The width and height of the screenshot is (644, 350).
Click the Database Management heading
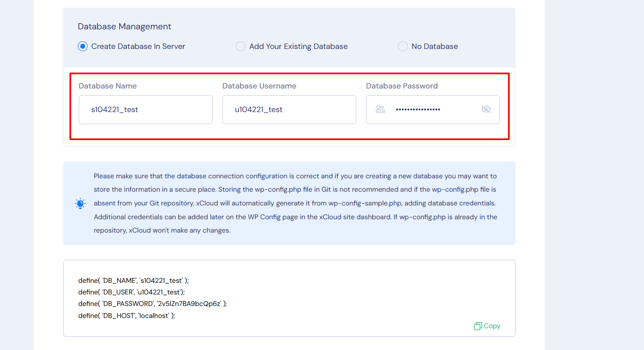(125, 26)
